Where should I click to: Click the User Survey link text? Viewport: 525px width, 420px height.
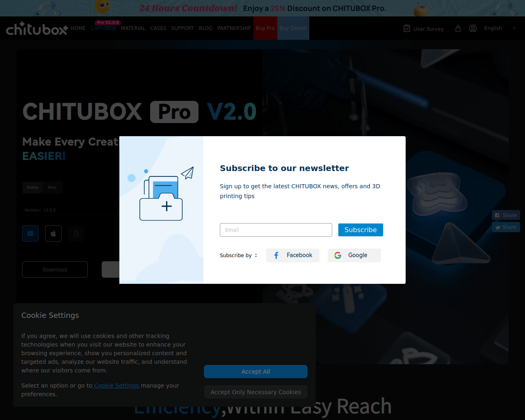(x=429, y=29)
